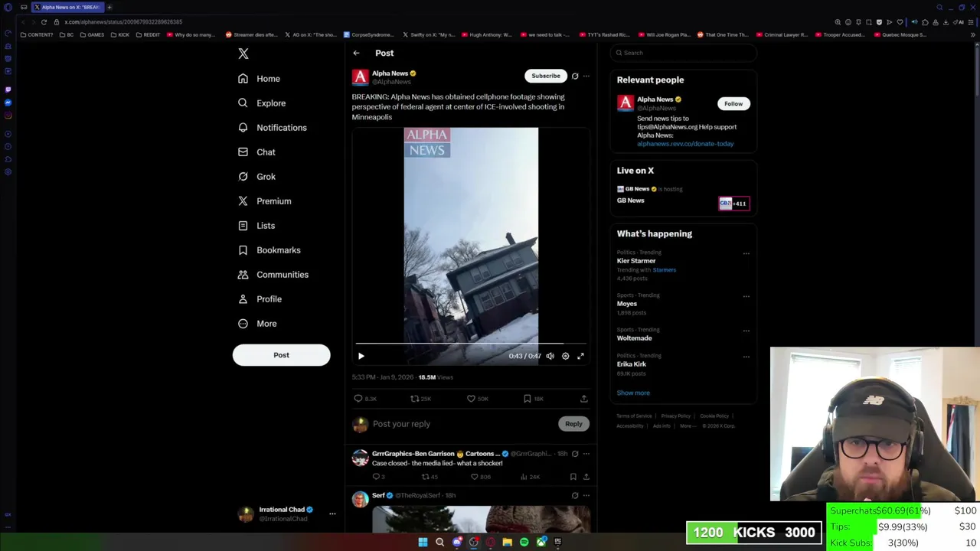
Task: Repost the Alpha News post
Action: click(x=420, y=399)
